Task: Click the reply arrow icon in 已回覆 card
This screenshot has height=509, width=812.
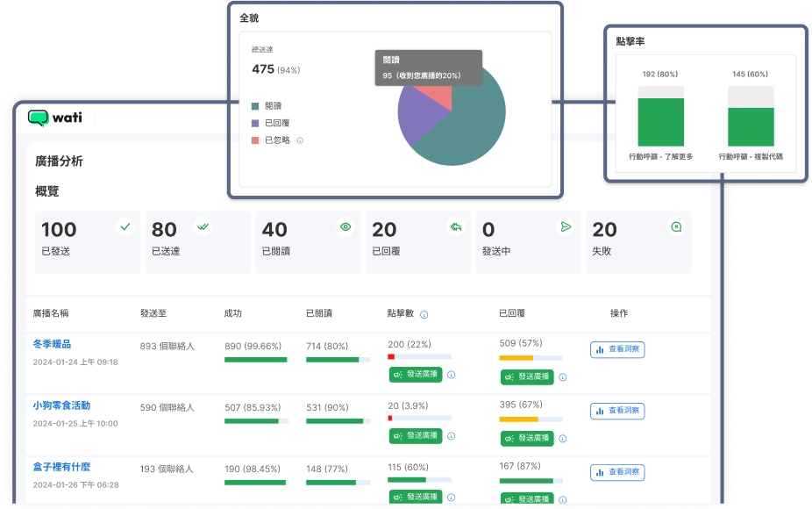Action: tap(456, 226)
